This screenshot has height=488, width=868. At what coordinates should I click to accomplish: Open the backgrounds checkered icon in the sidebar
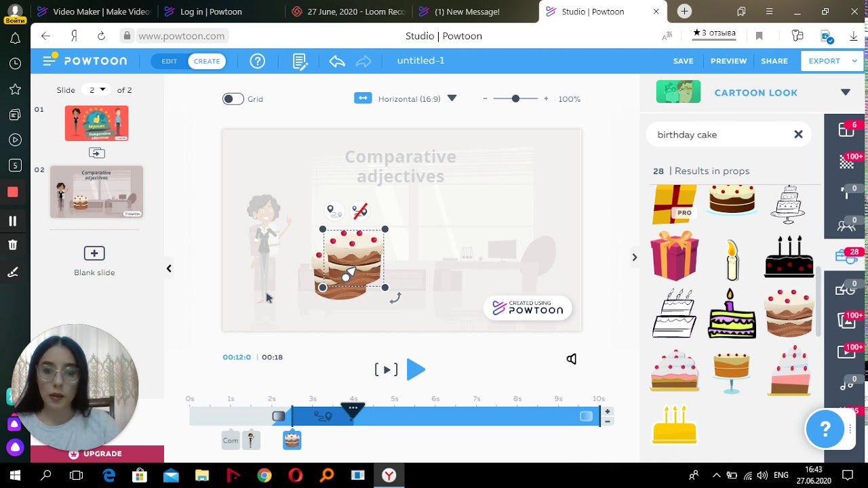click(846, 161)
